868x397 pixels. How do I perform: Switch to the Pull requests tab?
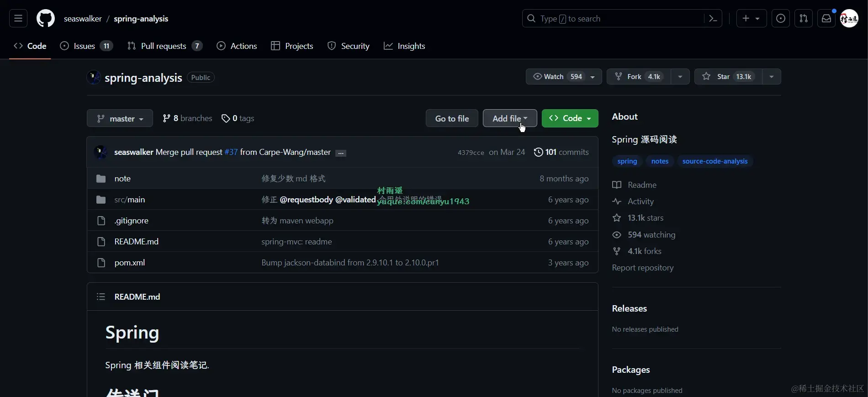(164, 46)
